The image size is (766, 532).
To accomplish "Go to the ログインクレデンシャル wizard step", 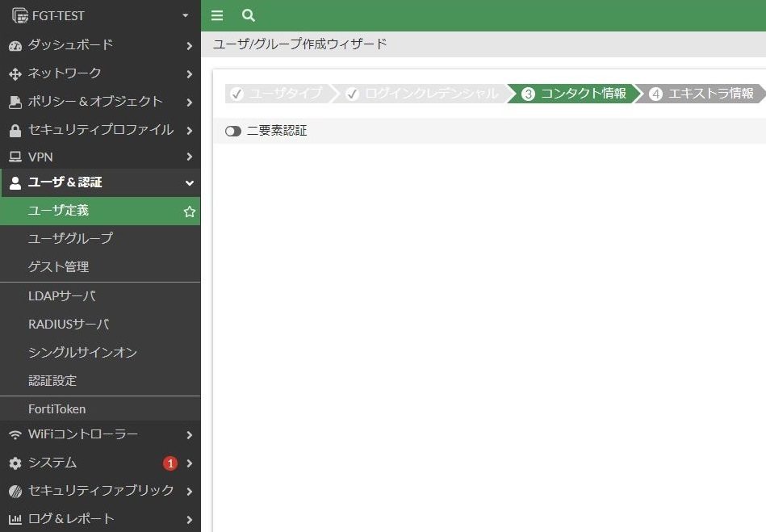I will [x=424, y=94].
